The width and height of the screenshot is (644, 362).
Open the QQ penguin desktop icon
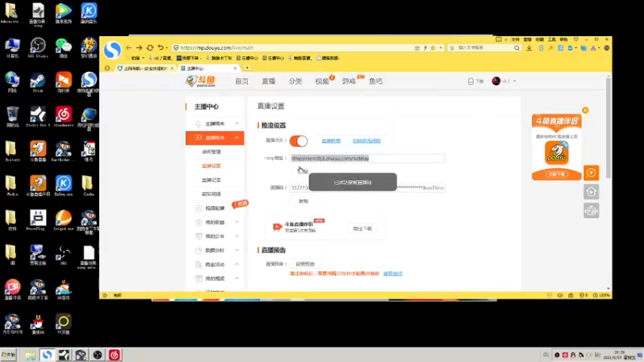pyautogui.click(x=38, y=324)
